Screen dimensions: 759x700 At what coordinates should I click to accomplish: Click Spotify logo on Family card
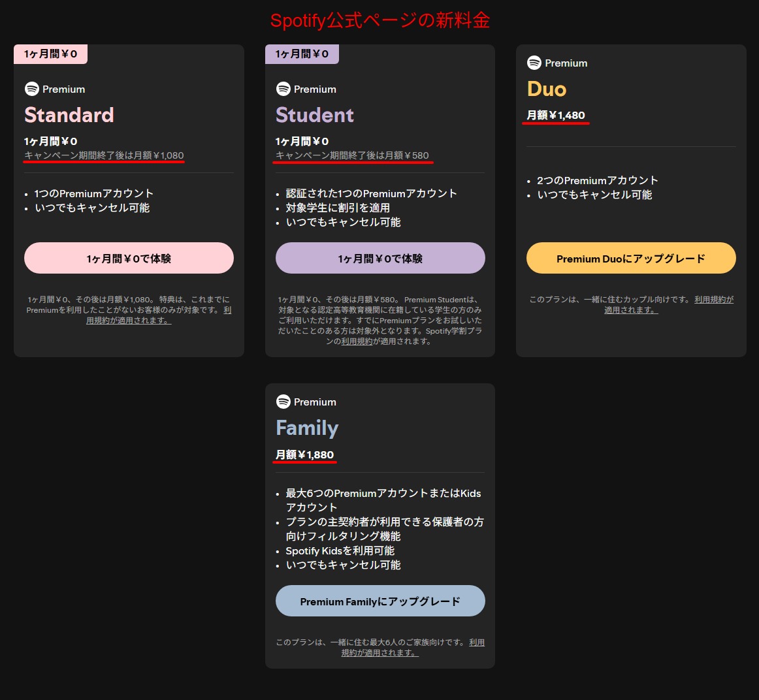283,402
